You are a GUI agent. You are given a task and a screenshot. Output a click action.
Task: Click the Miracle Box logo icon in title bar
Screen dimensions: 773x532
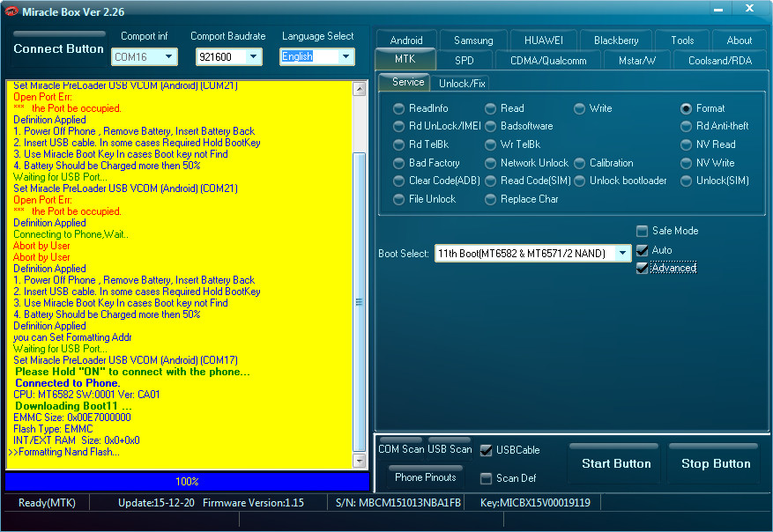coord(11,11)
